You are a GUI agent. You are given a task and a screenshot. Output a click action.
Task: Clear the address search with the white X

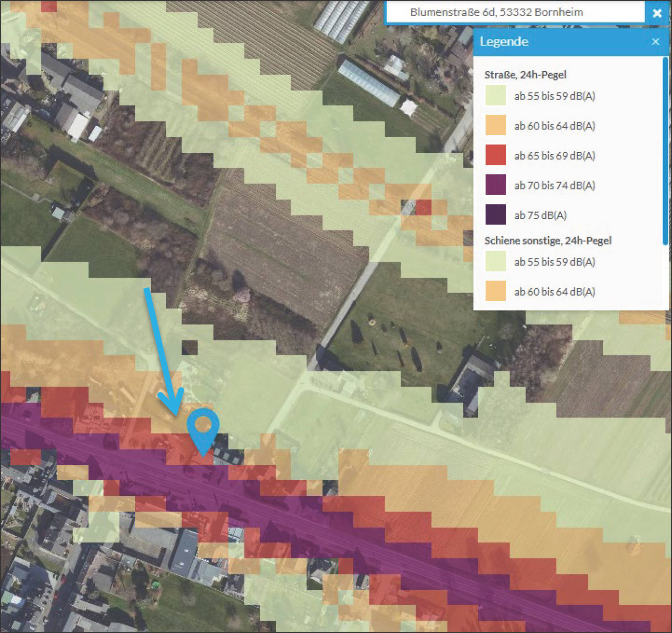(657, 13)
